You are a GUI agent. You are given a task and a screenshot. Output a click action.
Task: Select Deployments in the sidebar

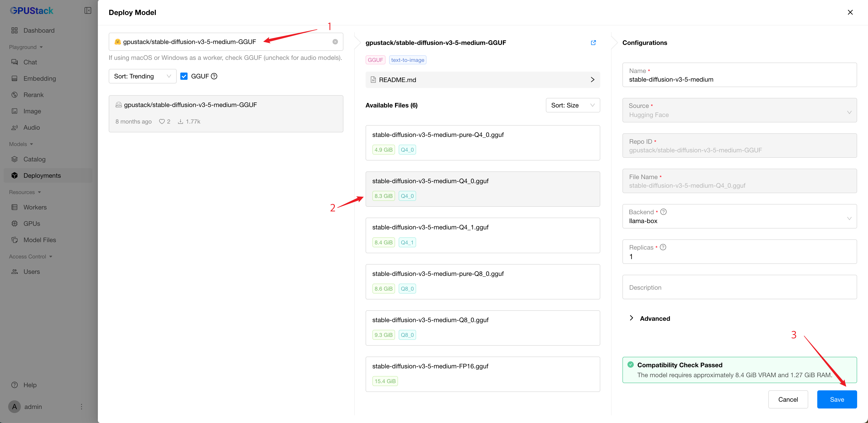point(48,175)
